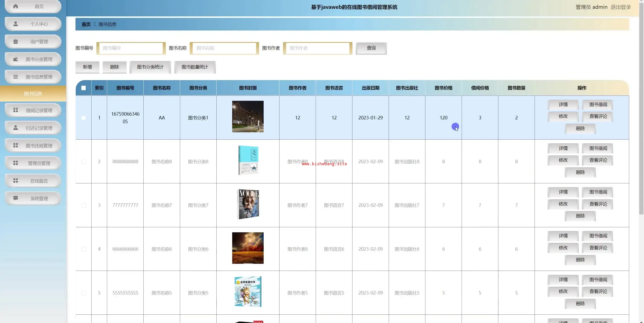Open the 图书信息 submenu item
The image size is (644, 323).
coord(33,94)
